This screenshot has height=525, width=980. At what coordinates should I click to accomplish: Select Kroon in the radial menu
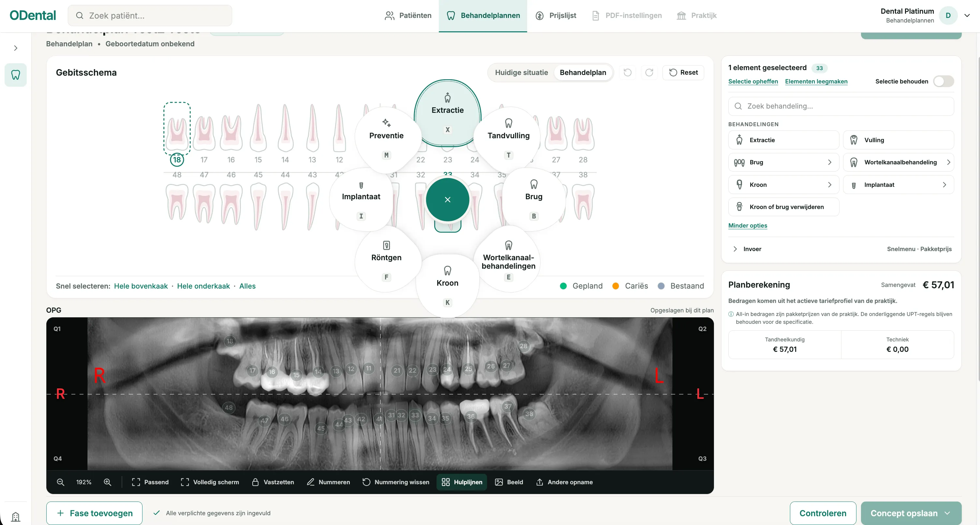pos(447,286)
